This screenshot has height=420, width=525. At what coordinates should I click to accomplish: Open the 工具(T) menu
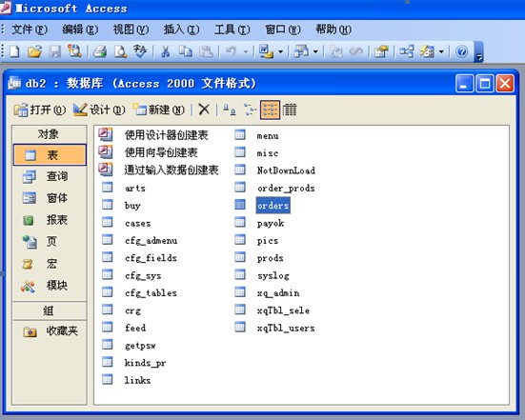point(232,30)
